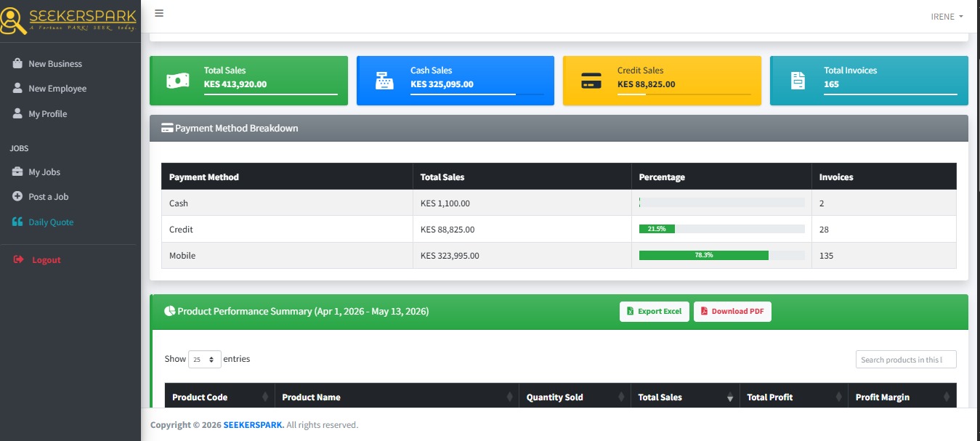The height and width of the screenshot is (441, 980).
Task: Click the My Profile user icon
Action: pos(17,113)
